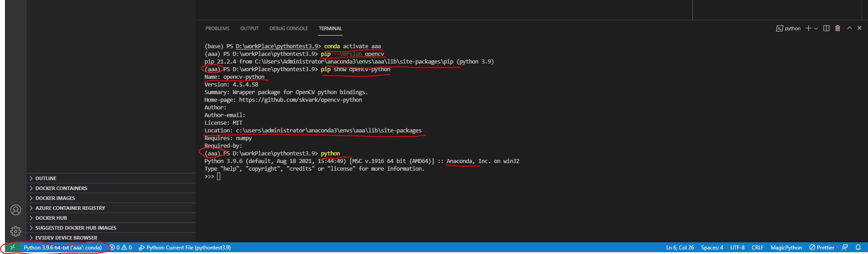
Task: Split the terminal with the split icon
Action: (826, 28)
